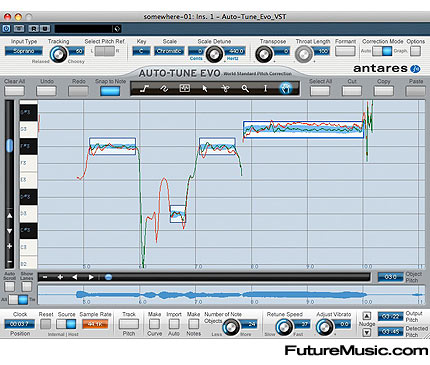430x365 pixels.
Task: Click the Import Auto button
Action: click(174, 324)
